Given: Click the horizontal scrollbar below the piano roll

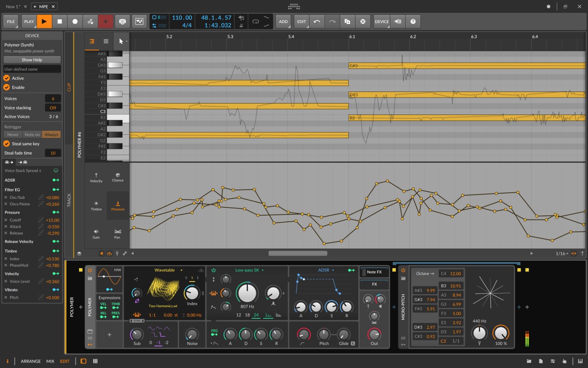Looking at the screenshot, I should [298, 253].
